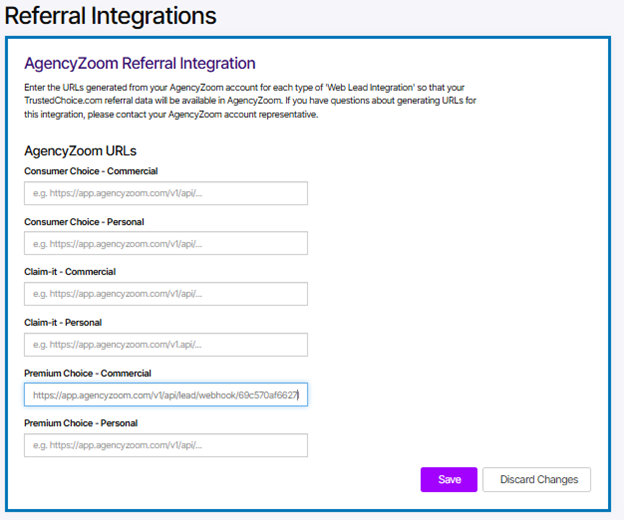Click into the Premium Choice - Personal URL field

(x=166, y=445)
